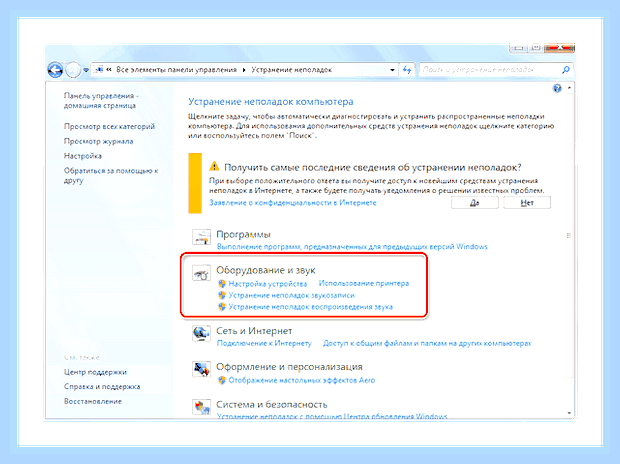Open recent pages dropdown next to Forward
The image size is (620, 464).
(86, 70)
